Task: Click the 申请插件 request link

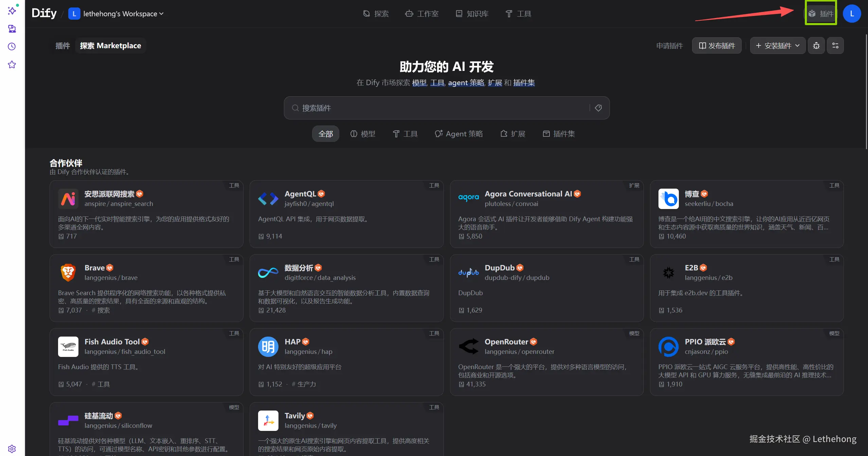Action: 669,46
